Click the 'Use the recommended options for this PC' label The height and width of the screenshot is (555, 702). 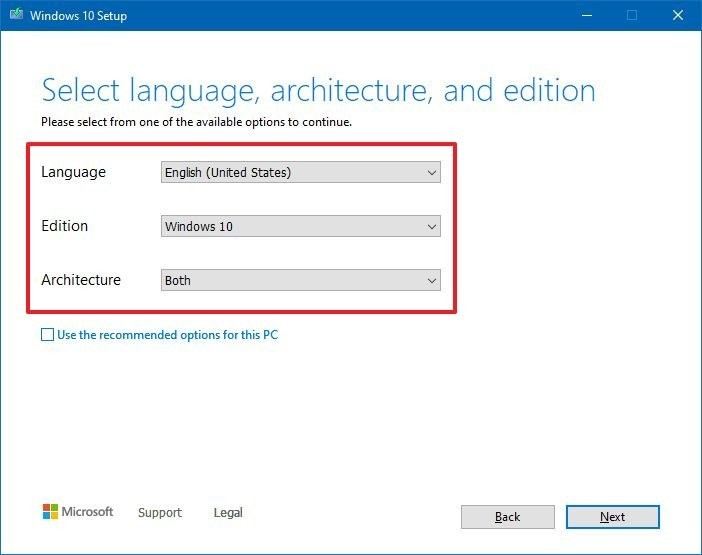[x=167, y=335]
